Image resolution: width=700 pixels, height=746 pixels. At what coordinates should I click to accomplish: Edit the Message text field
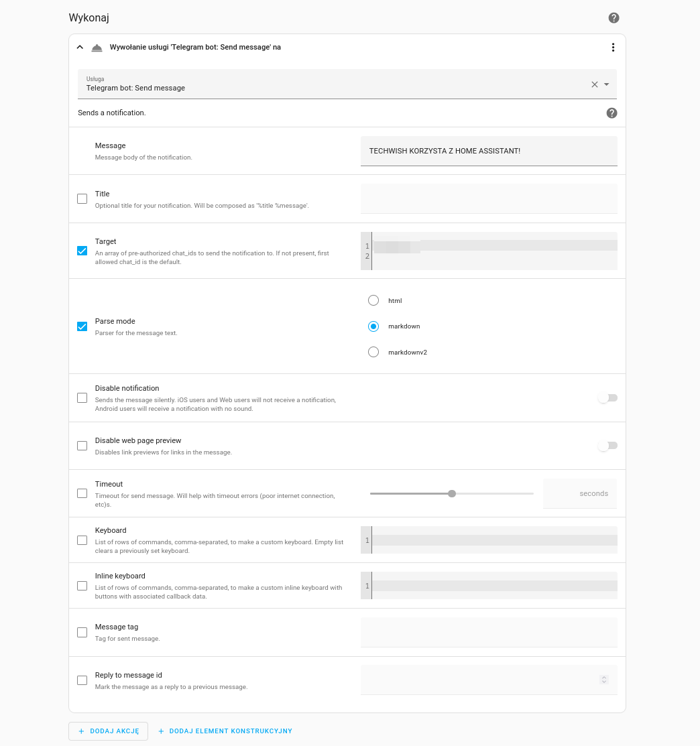pyautogui.click(x=489, y=151)
